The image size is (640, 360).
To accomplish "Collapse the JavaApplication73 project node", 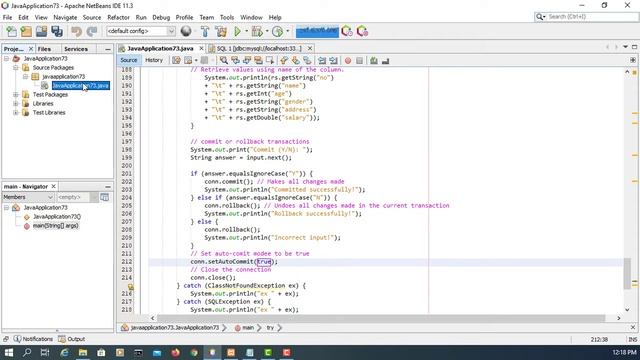I will (7, 59).
